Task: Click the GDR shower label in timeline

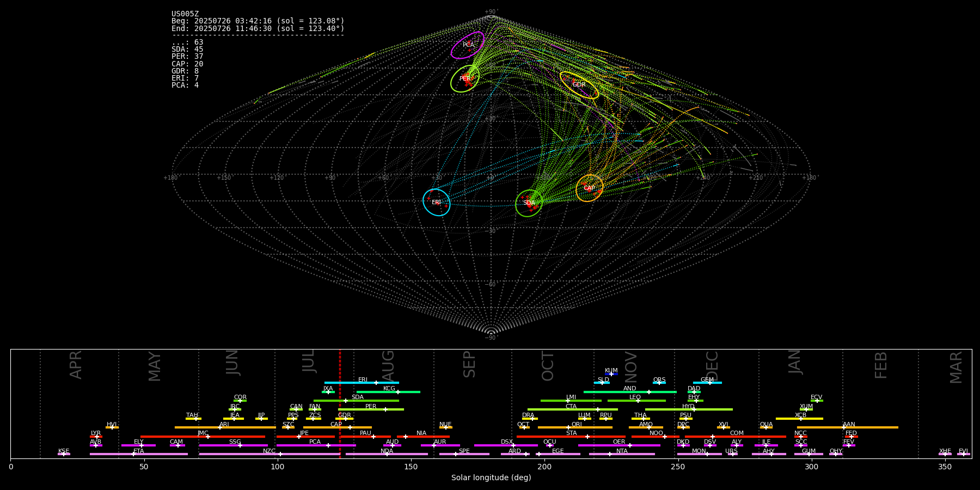Action: pyautogui.click(x=345, y=415)
